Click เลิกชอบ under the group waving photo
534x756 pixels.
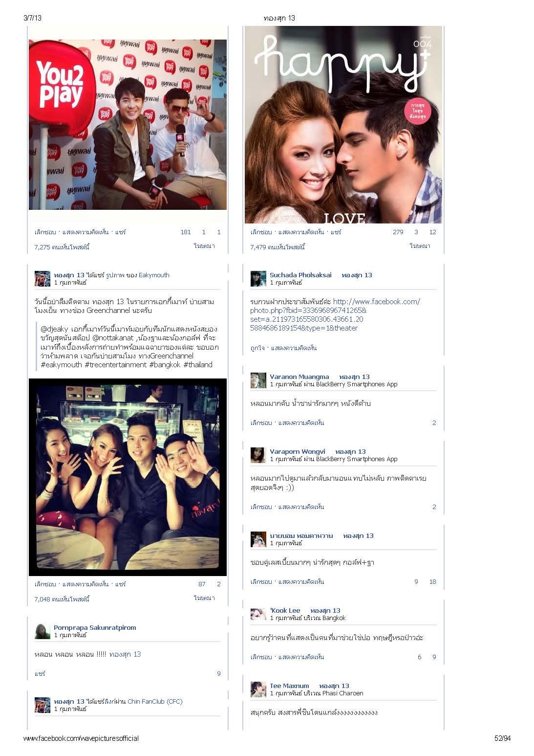coord(45,584)
